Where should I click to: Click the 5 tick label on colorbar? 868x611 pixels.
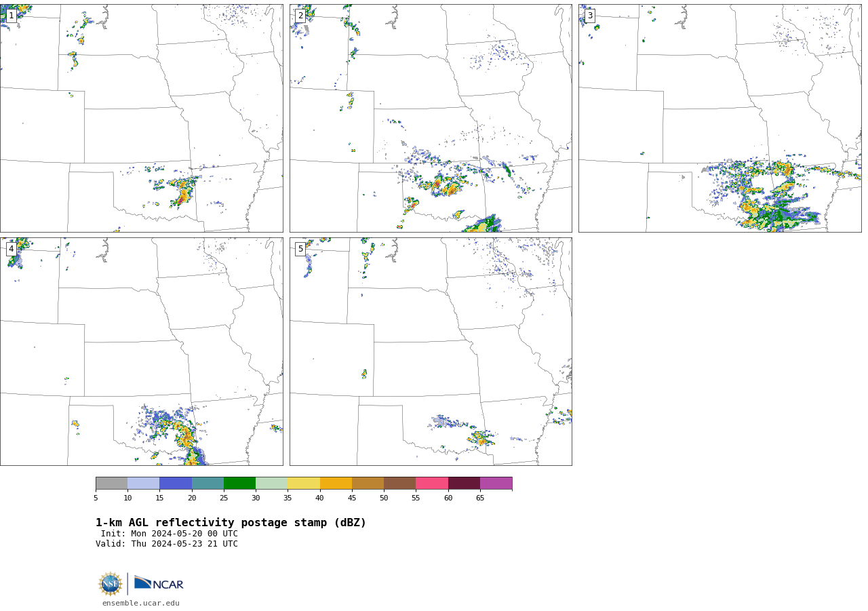coord(96,498)
